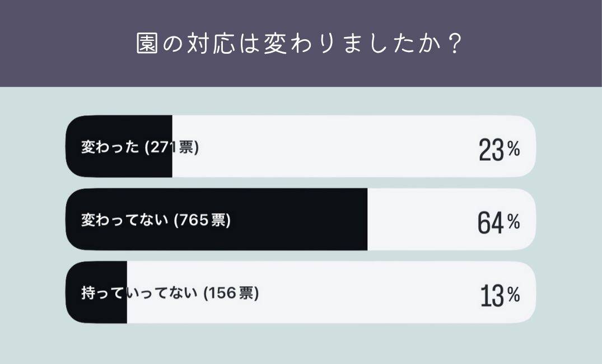Click the 765票 vote count text

click(204, 220)
